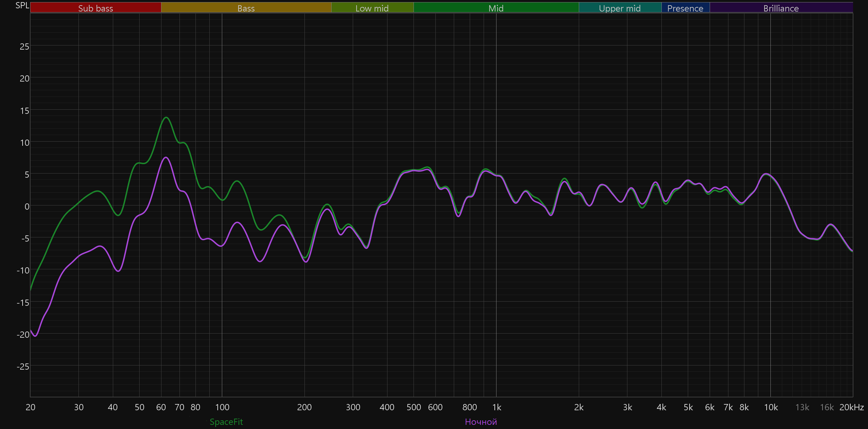Click the Brilliance band header
The height and width of the screenshot is (429, 868).
tap(781, 8)
